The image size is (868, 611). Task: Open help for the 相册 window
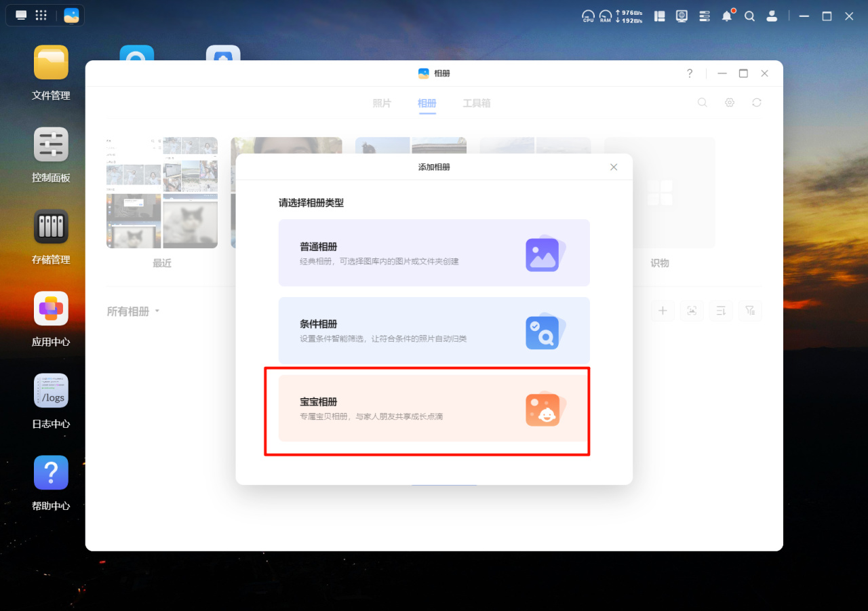pyautogui.click(x=690, y=73)
